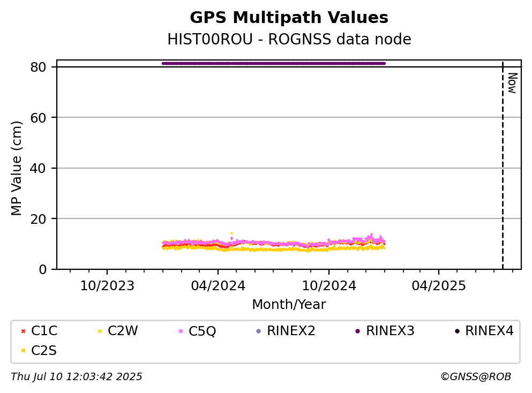This screenshot has height=393, width=532.
Task: Click the isolated yellow outlier point after 04/2024
Action: pyautogui.click(x=232, y=233)
